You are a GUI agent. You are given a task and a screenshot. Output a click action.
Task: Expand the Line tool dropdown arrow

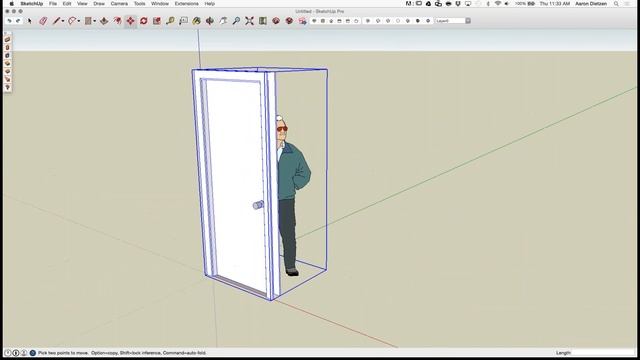(63, 21)
